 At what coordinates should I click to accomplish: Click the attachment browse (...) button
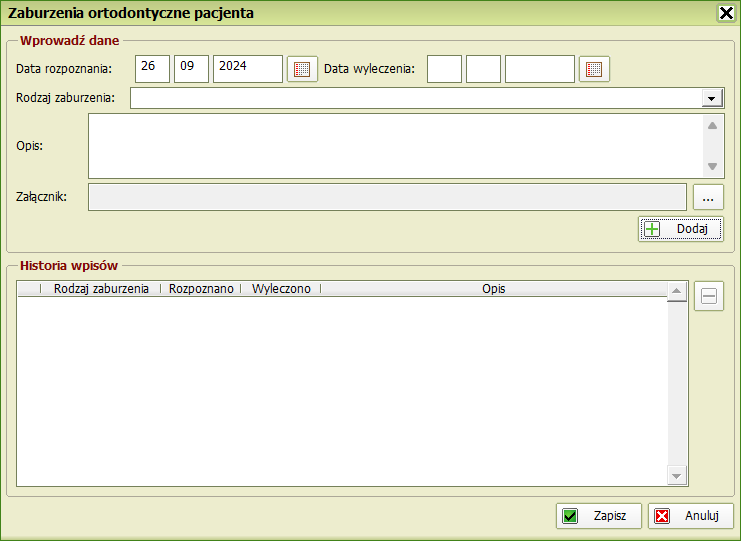coord(708,197)
